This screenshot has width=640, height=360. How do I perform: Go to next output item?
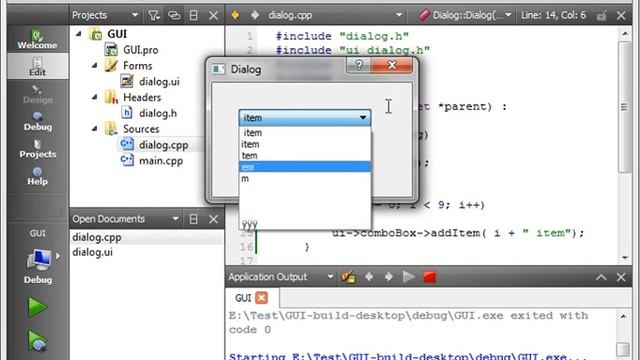point(389,277)
